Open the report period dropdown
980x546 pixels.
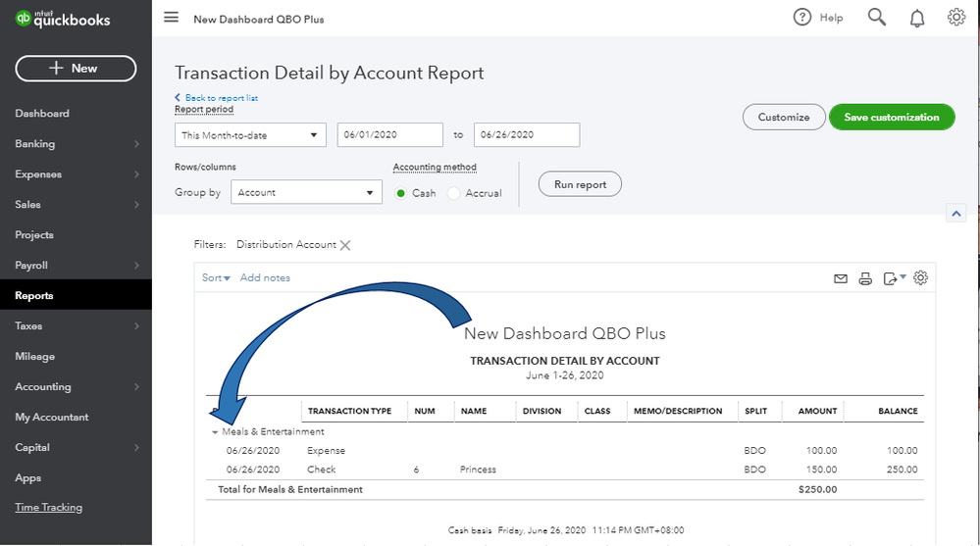(250, 135)
